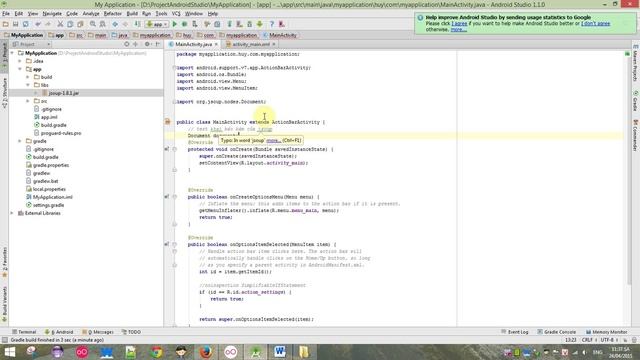The height and width of the screenshot is (360, 640).
Task: Click the Scroll from Source icon in Project panel
Action: 127,44
